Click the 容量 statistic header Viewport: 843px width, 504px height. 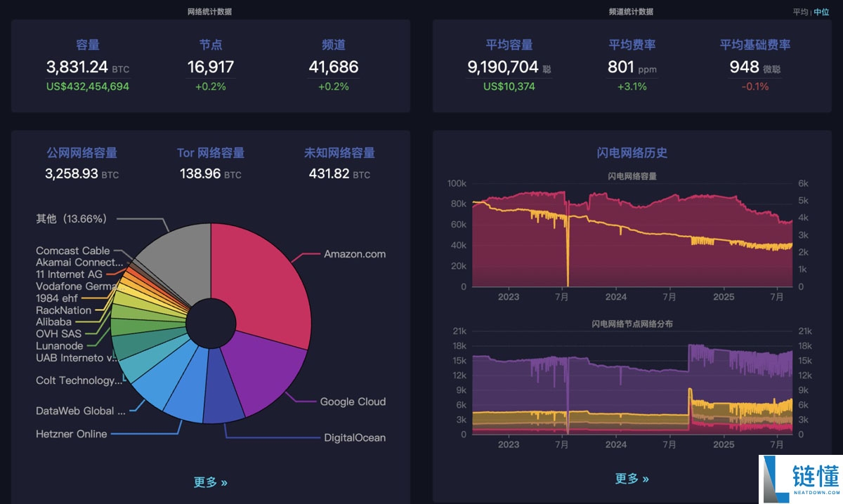(x=88, y=44)
